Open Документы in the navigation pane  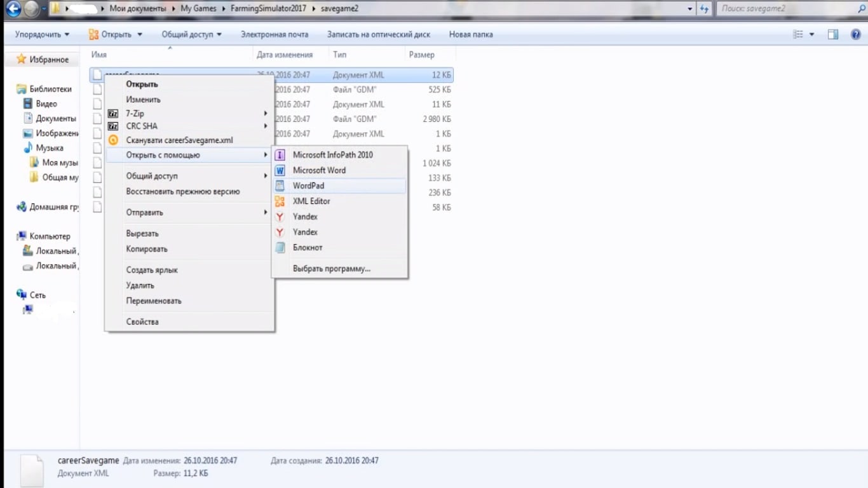[x=55, y=118]
